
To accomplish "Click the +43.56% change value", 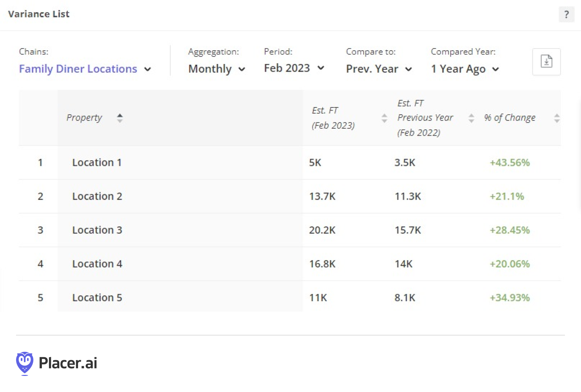I will coord(510,163).
